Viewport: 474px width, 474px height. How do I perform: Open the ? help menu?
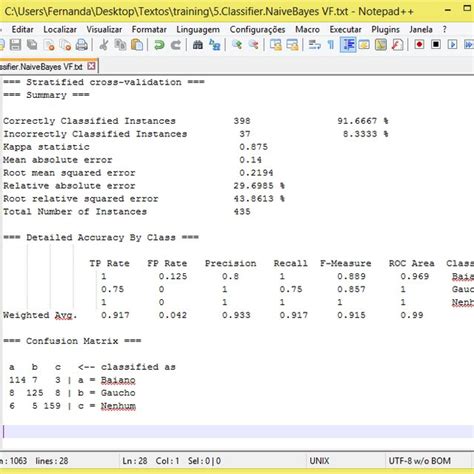point(444,30)
